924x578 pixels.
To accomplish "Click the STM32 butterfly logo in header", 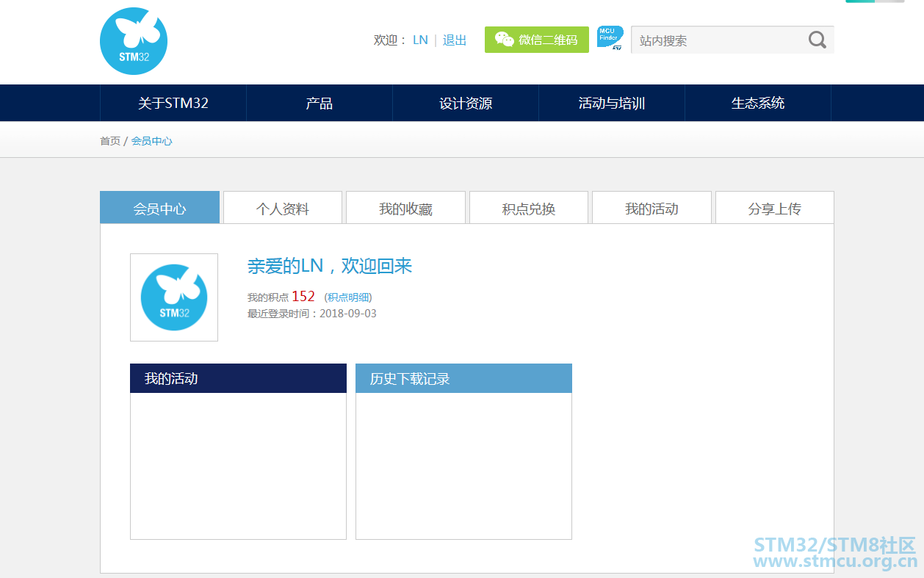I will coord(134,41).
